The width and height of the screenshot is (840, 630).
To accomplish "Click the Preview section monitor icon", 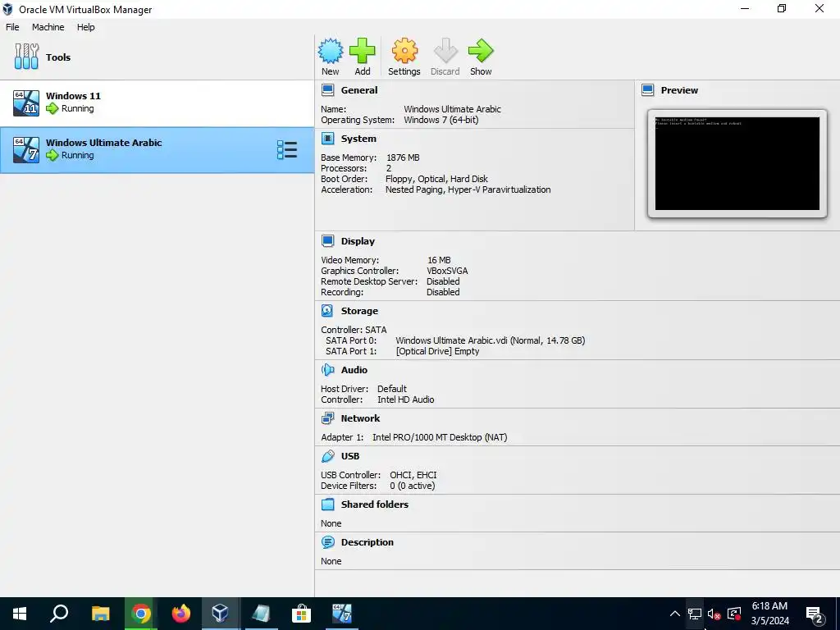I will click(648, 90).
